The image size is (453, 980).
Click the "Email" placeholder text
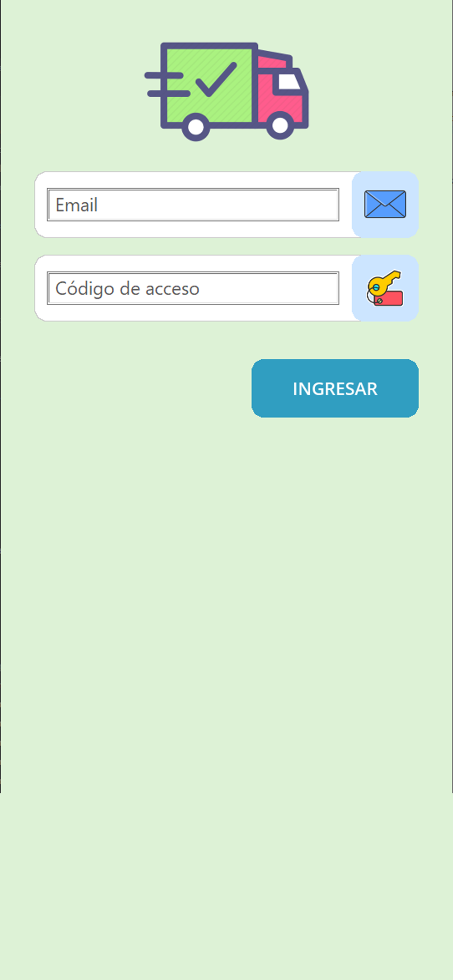tap(76, 205)
